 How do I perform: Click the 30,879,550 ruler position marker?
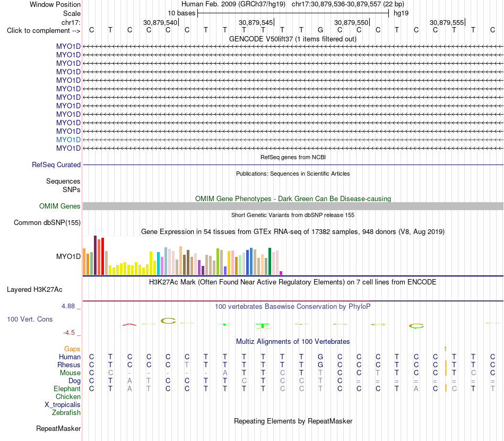pyautogui.click(x=351, y=22)
